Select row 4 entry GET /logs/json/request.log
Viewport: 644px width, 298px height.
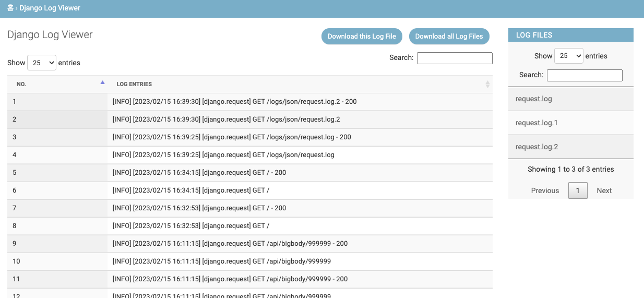pyautogui.click(x=300, y=155)
